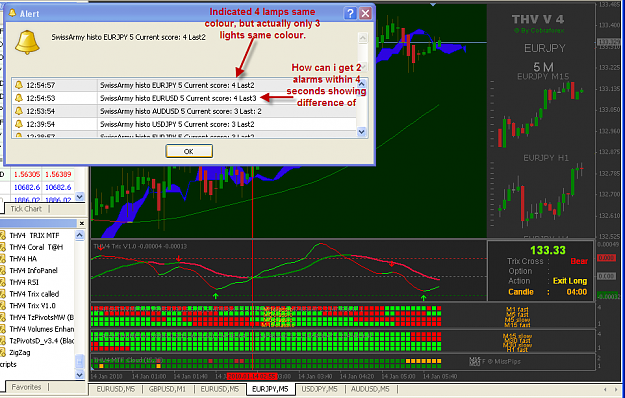Image resolution: width=625 pixels, height=398 pixels.
Task: Select THV4 Trix V1.0 in Navigator list
Action: pos(32,306)
